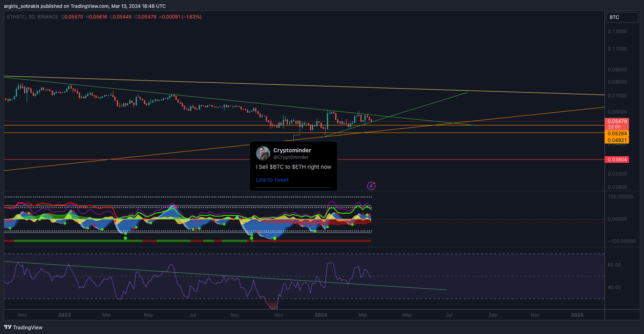The width and height of the screenshot is (644, 334).
Task: Click the Cryptominder profile avatar
Action: [x=263, y=153]
